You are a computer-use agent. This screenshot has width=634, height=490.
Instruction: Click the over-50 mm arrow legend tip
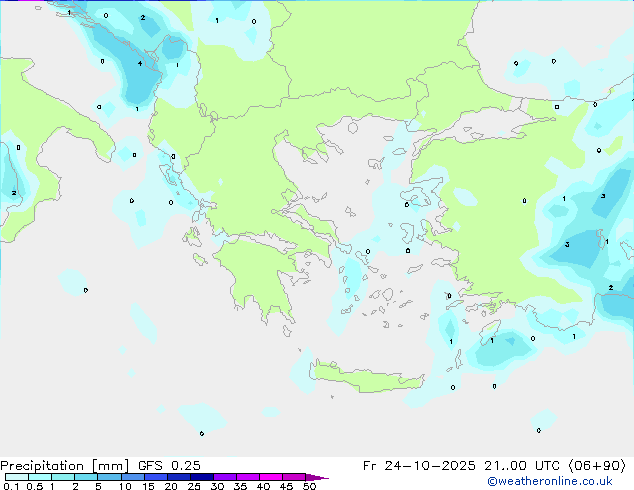pos(317,477)
